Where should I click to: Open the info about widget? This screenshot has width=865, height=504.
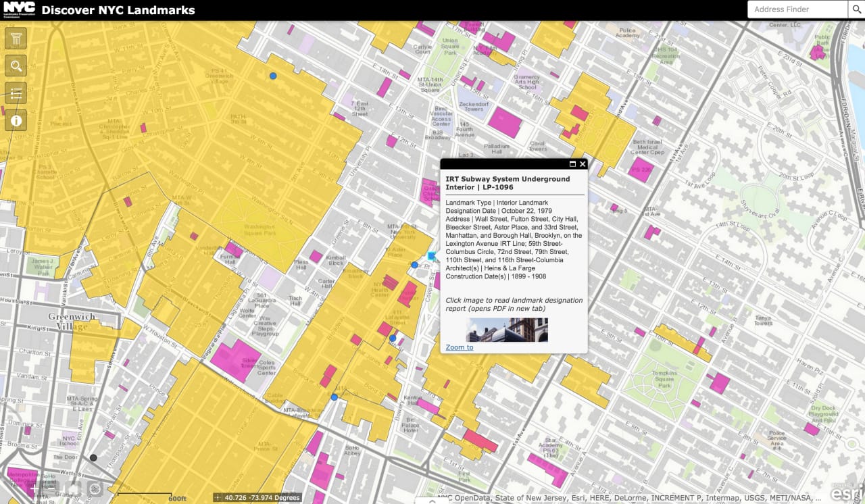pyautogui.click(x=16, y=120)
